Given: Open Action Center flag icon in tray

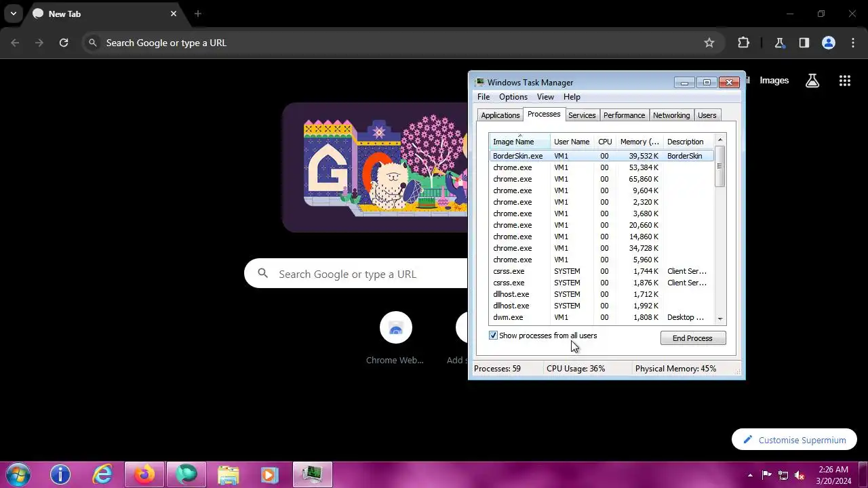Looking at the screenshot, I should [x=767, y=475].
